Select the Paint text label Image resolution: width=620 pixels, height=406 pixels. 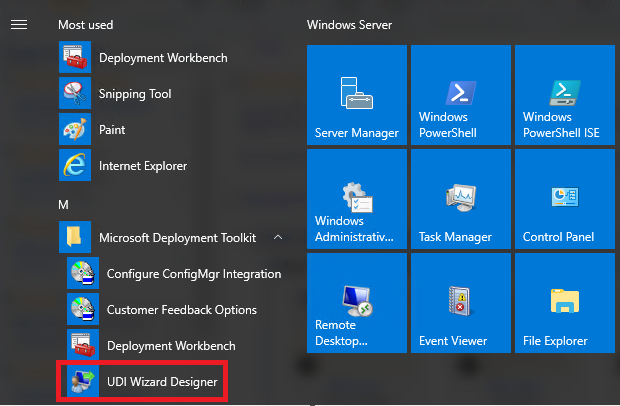pos(112,130)
